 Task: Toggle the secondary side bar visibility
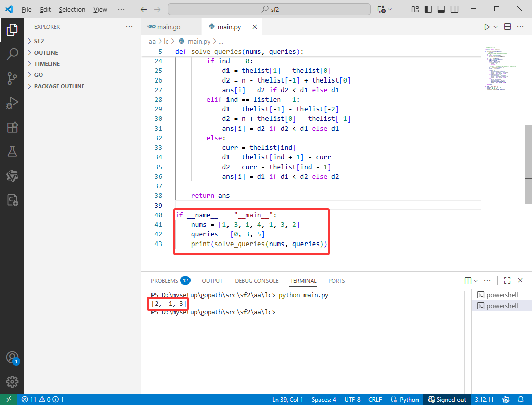pyautogui.click(x=454, y=9)
